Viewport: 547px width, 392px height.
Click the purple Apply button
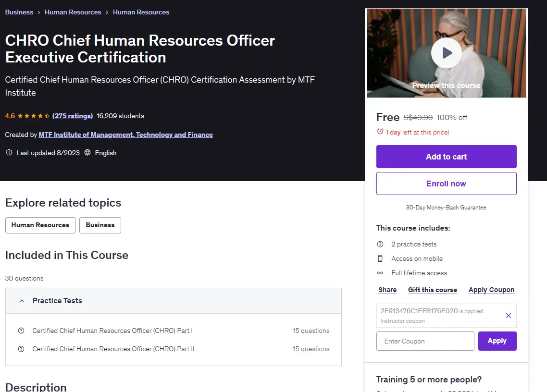[x=497, y=341]
